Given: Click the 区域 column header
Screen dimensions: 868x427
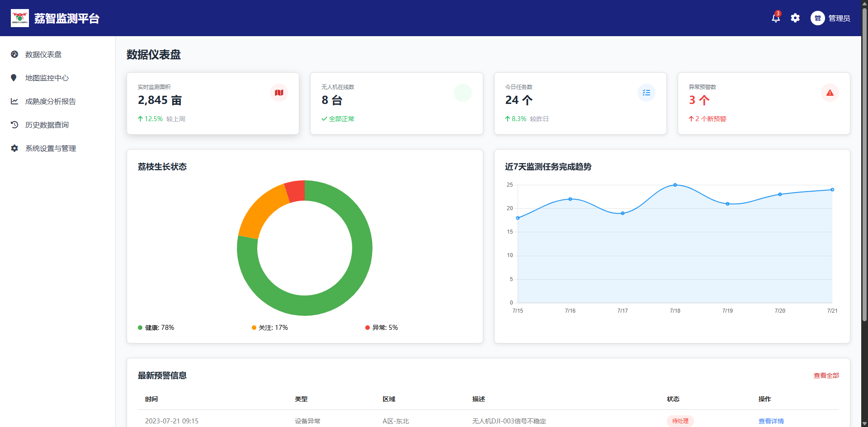Looking at the screenshot, I should coord(389,399).
